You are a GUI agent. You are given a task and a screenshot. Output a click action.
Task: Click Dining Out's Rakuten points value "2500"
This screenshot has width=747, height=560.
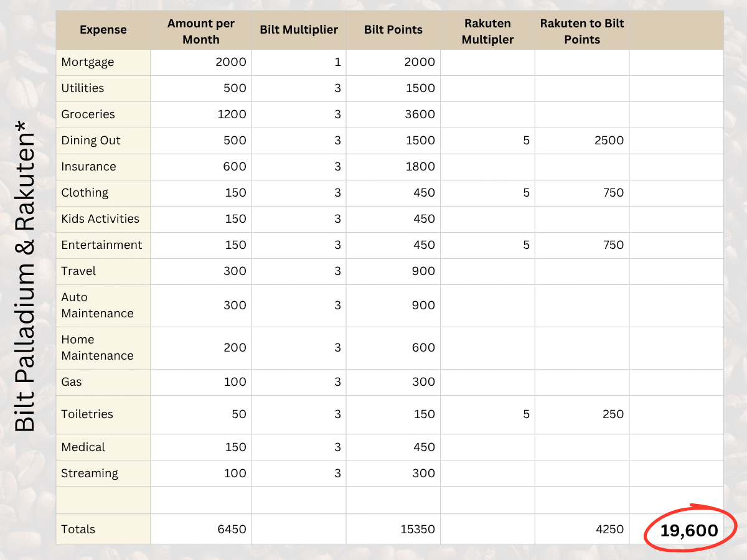[x=608, y=141]
